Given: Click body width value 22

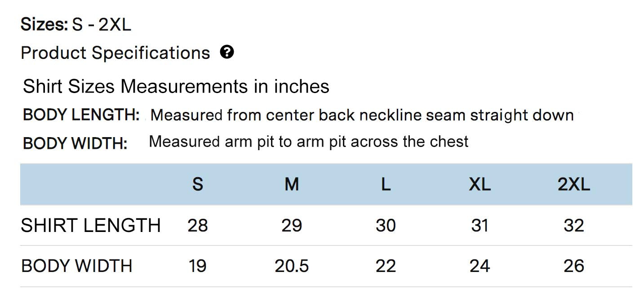Looking at the screenshot, I should click(386, 266).
